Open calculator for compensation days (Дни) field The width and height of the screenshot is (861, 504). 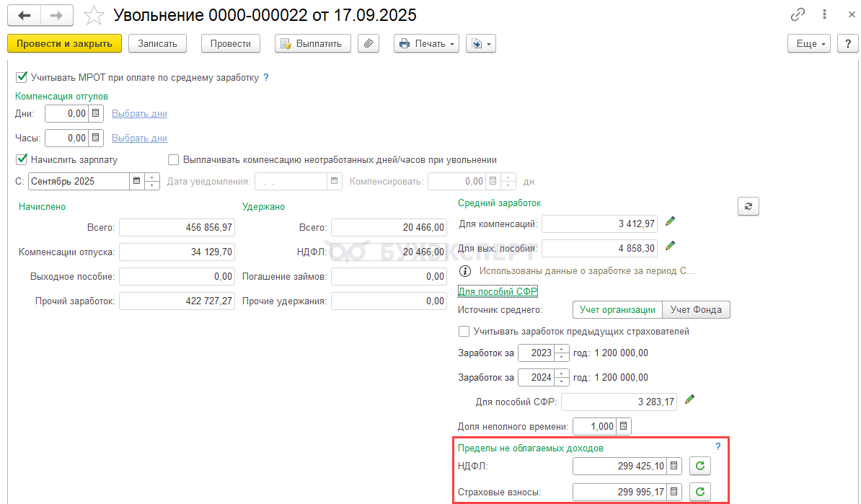tap(95, 113)
